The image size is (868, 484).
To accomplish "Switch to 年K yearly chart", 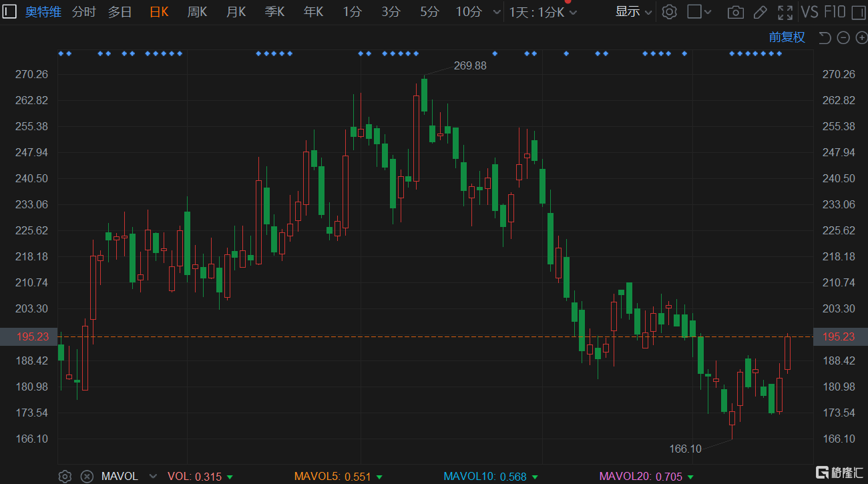I will click(x=313, y=11).
